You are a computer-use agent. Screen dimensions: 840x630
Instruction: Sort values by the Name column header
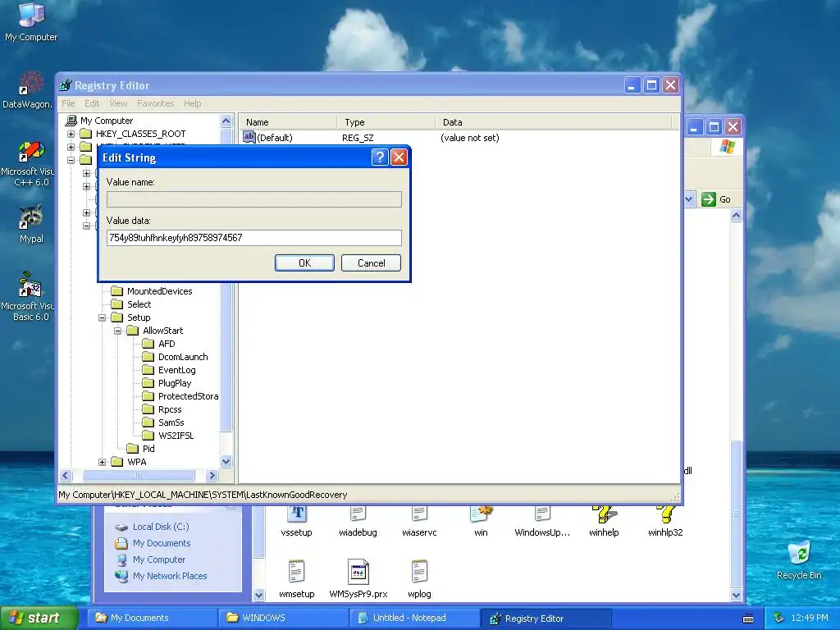[287, 122]
